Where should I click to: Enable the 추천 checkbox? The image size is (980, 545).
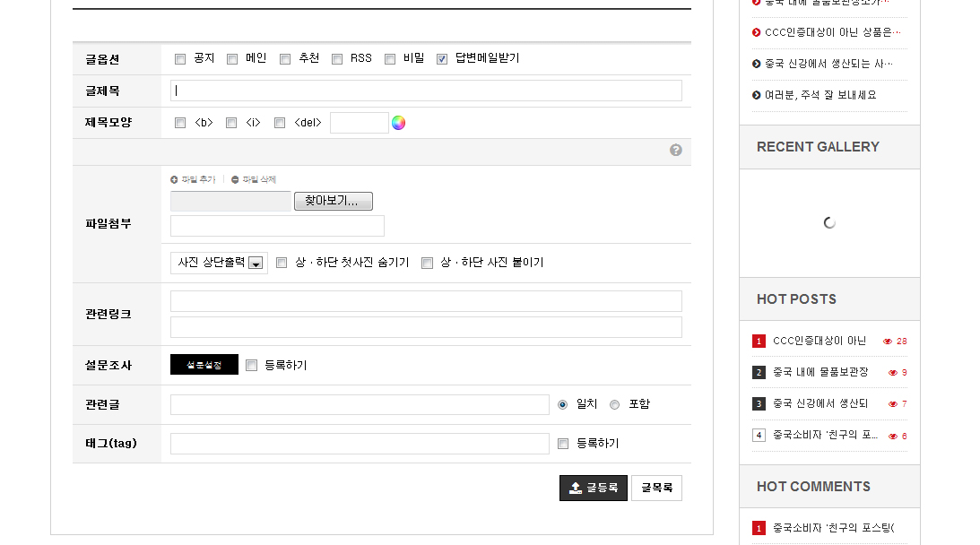285,59
